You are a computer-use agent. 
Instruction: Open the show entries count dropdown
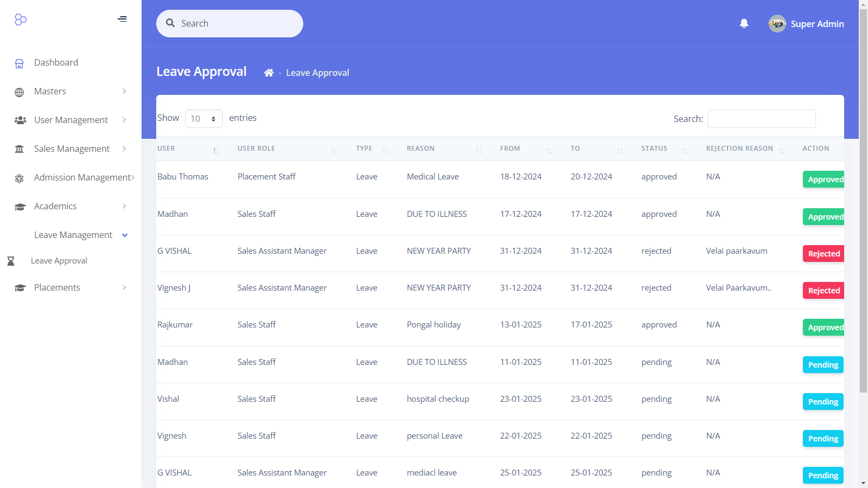pos(203,119)
